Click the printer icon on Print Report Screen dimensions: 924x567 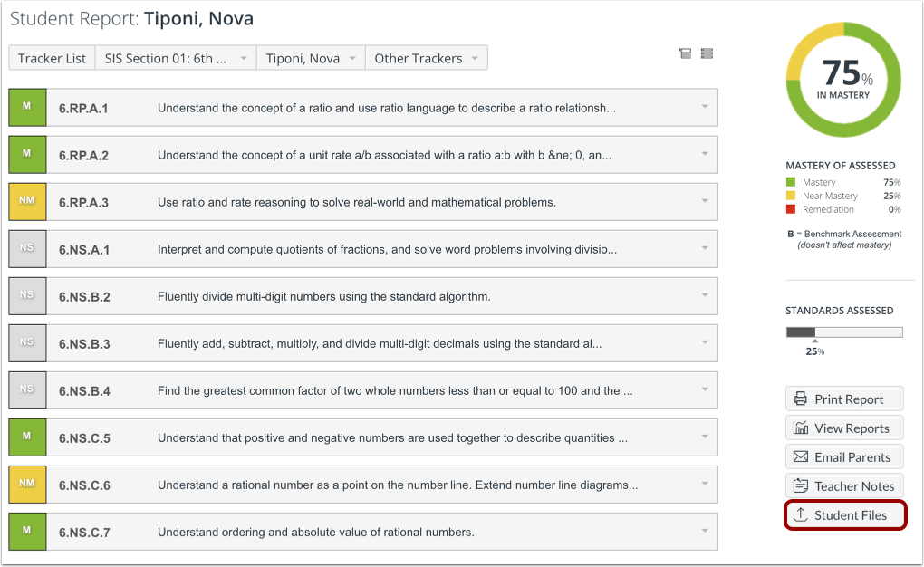coord(801,399)
